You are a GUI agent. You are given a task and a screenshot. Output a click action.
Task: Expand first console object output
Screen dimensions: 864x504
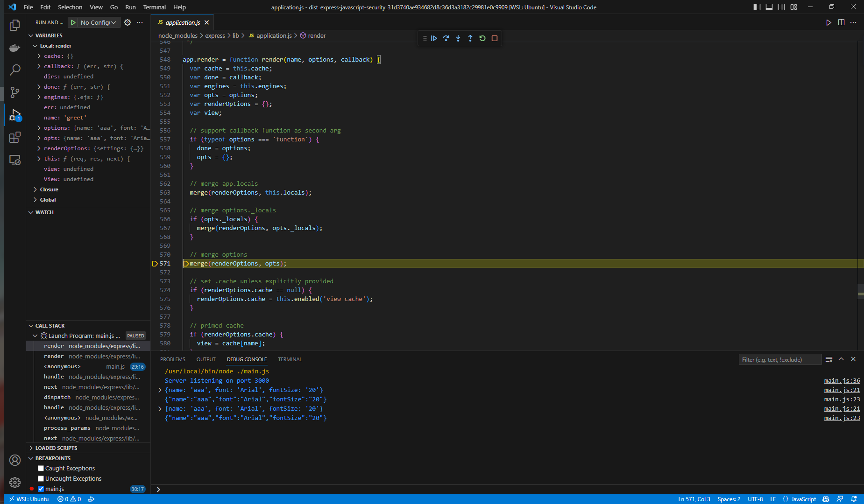point(160,390)
